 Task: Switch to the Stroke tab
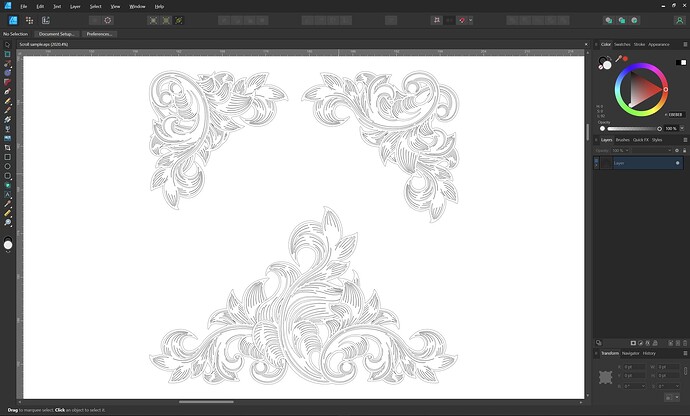639,44
